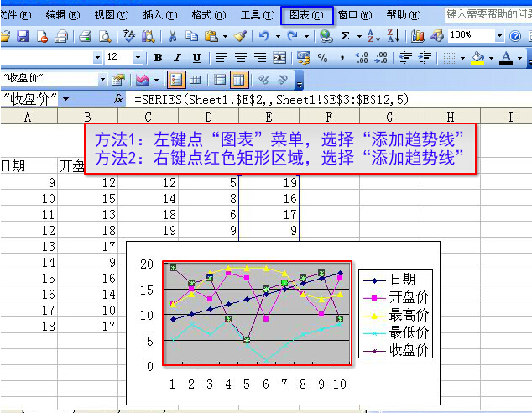Run spelling check icon
This screenshot has height=413, width=532.
click(128, 36)
